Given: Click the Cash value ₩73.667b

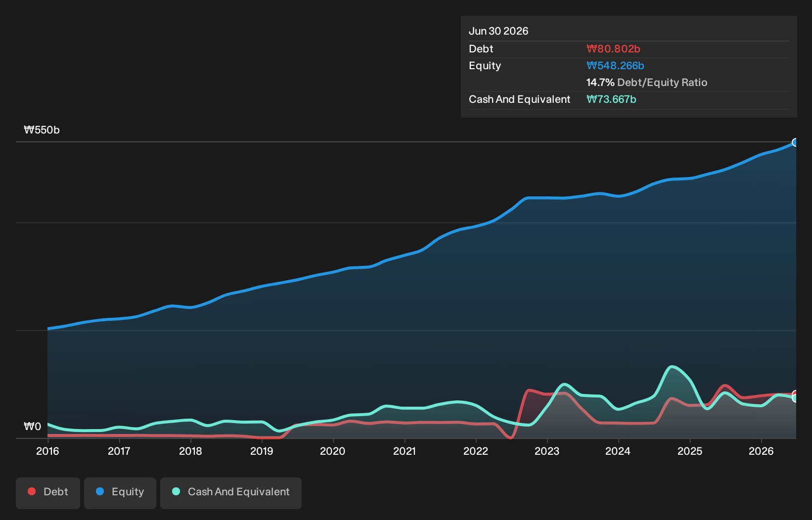Looking at the screenshot, I should click(611, 99).
